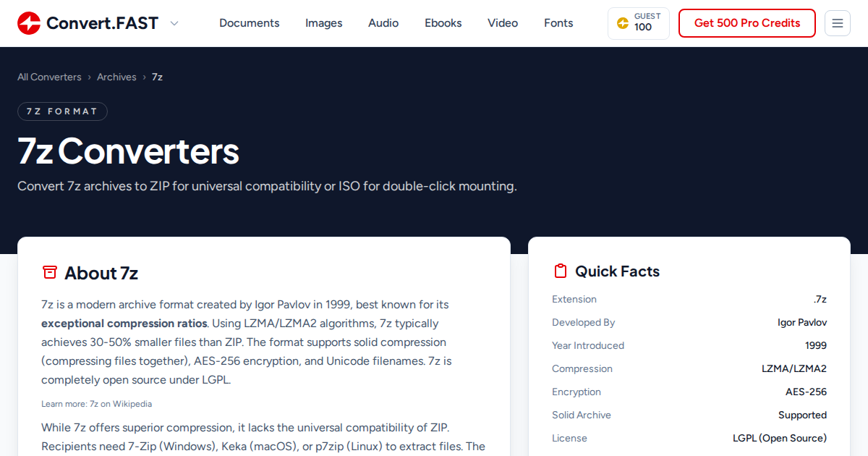Click the gold credits coin icon
This screenshot has width=868, height=456.
623,23
